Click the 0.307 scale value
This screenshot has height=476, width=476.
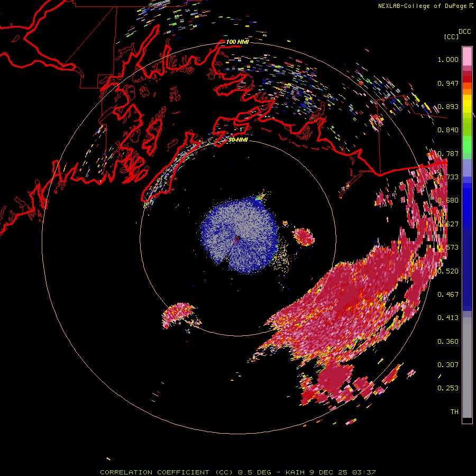pyautogui.click(x=448, y=364)
